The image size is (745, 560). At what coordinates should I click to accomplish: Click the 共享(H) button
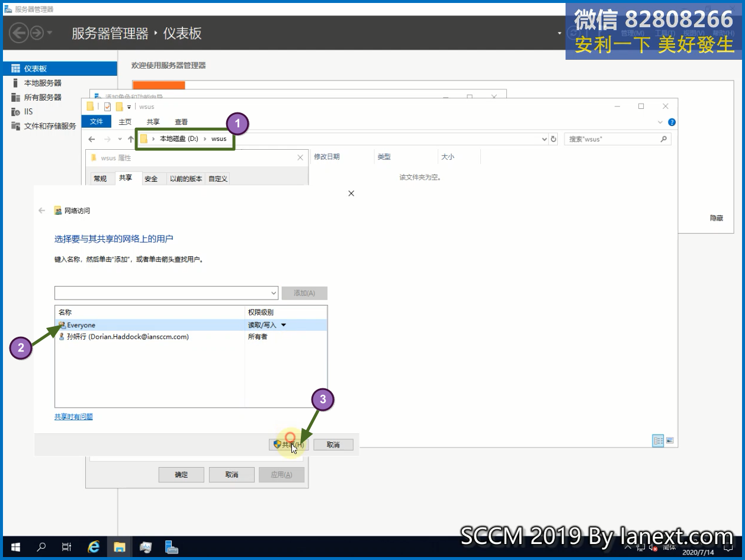click(289, 445)
